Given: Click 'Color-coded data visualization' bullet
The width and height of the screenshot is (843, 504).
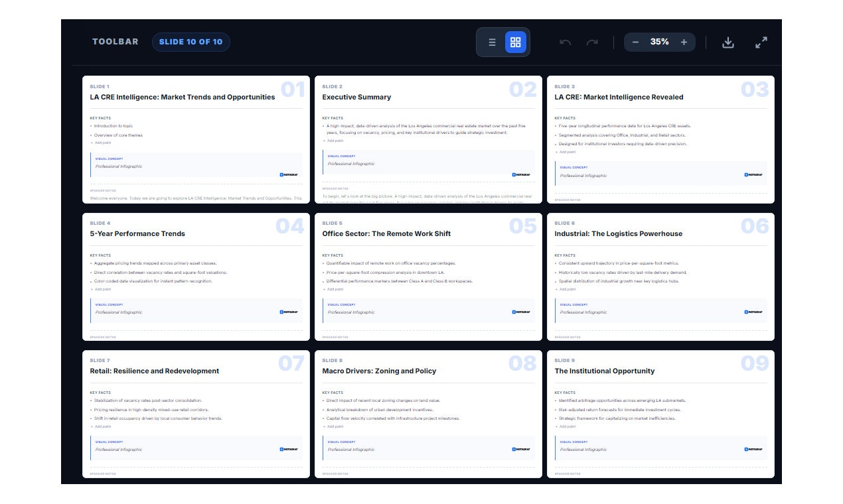Looking at the screenshot, I should click(153, 281).
